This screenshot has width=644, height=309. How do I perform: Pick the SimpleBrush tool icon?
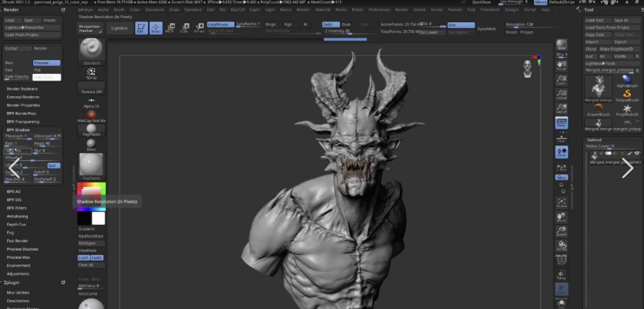click(627, 94)
